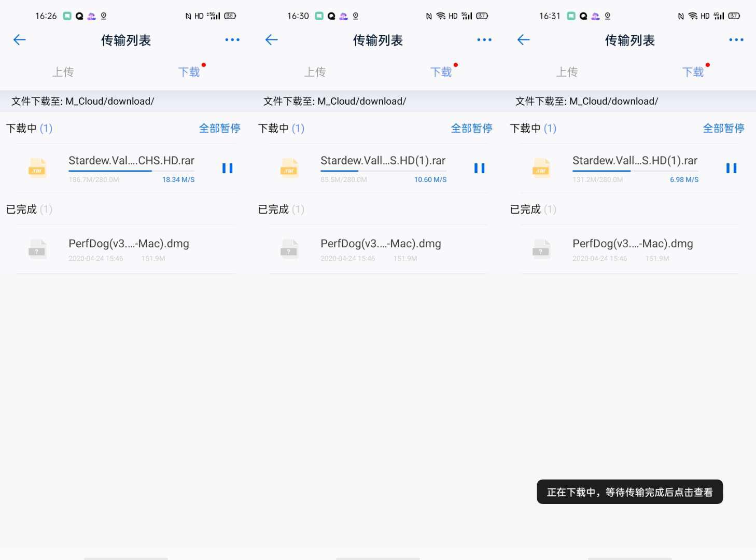Tap toast message 正在下载中，等待传输完成后点击查看
The height and width of the screenshot is (560, 756).
pos(630,492)
